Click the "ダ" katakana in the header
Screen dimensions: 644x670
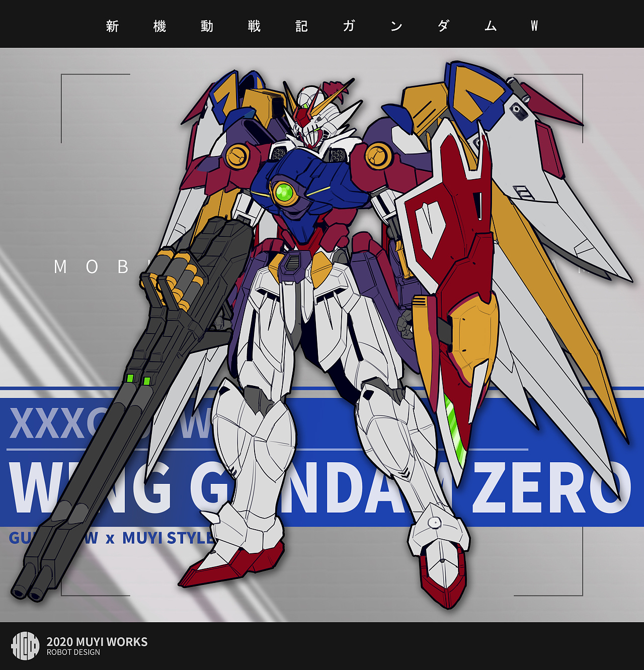(x=443, y=26)
